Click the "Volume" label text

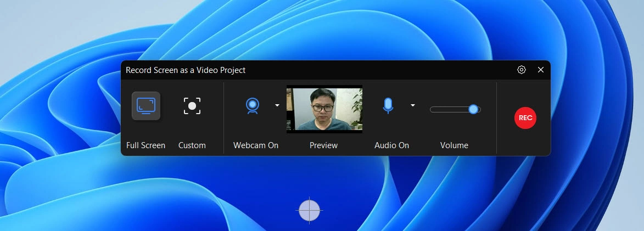coord(454,145)
